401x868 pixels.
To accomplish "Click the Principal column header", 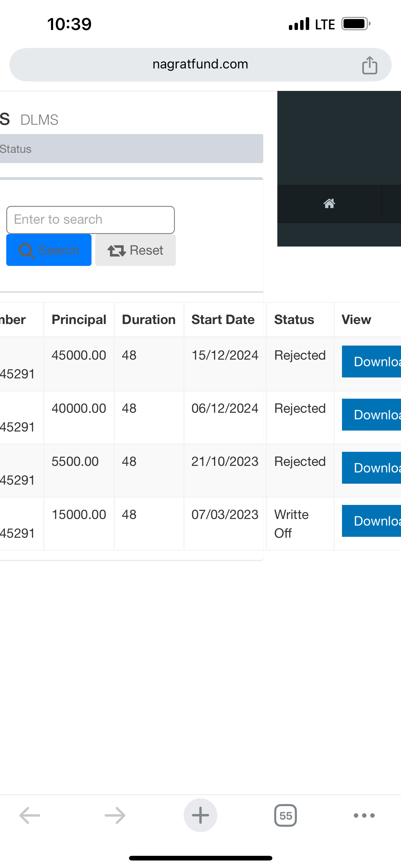I will click(x=79, y=319).
